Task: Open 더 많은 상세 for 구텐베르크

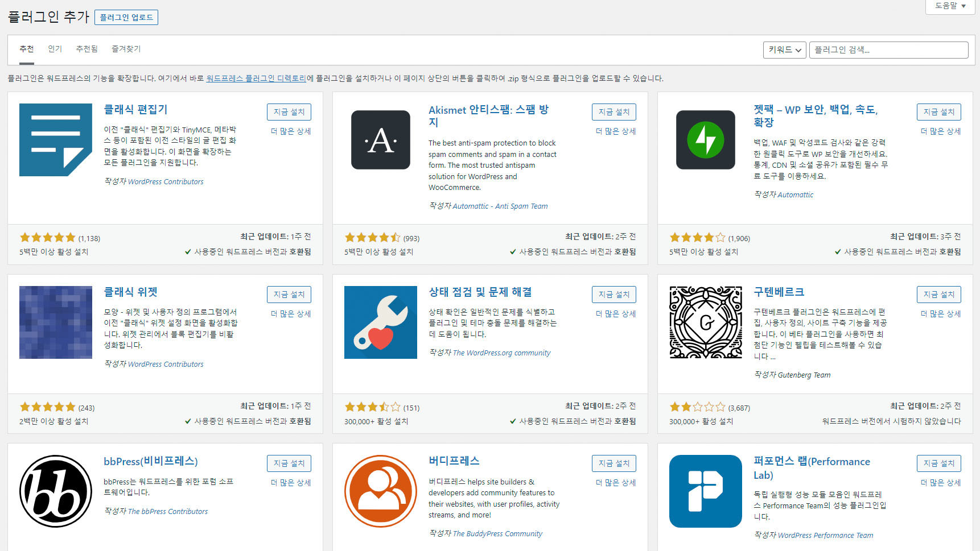Action: click(941, 314)
